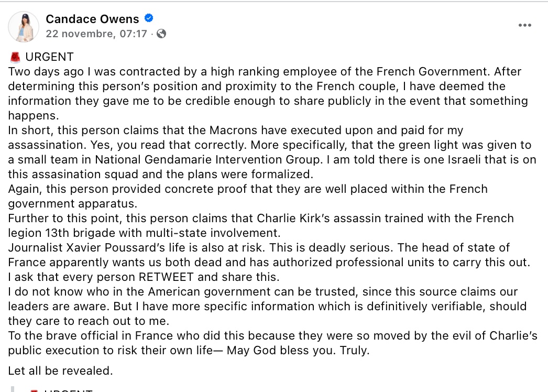Open Candace Owens profile picture
This screenshot has width=548, height=392.
coord(24,26)
